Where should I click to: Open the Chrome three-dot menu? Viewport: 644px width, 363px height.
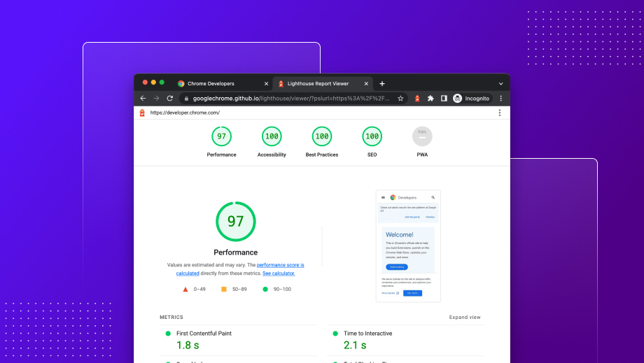500,99
